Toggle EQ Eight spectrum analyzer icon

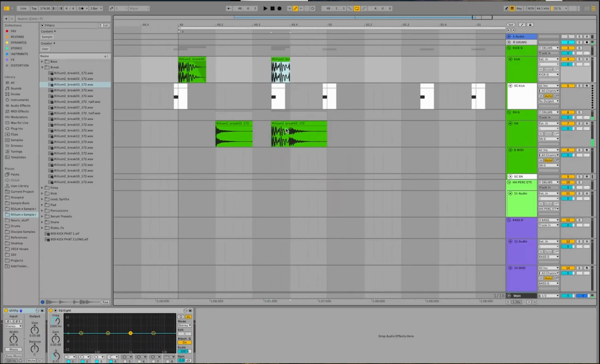[x=188, y=317]
